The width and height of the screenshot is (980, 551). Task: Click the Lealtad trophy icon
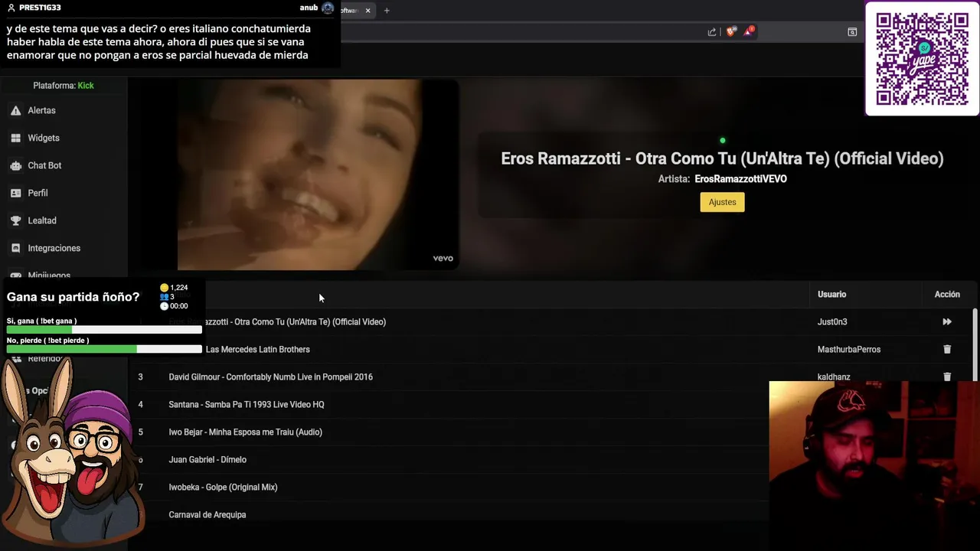(15, 220)
